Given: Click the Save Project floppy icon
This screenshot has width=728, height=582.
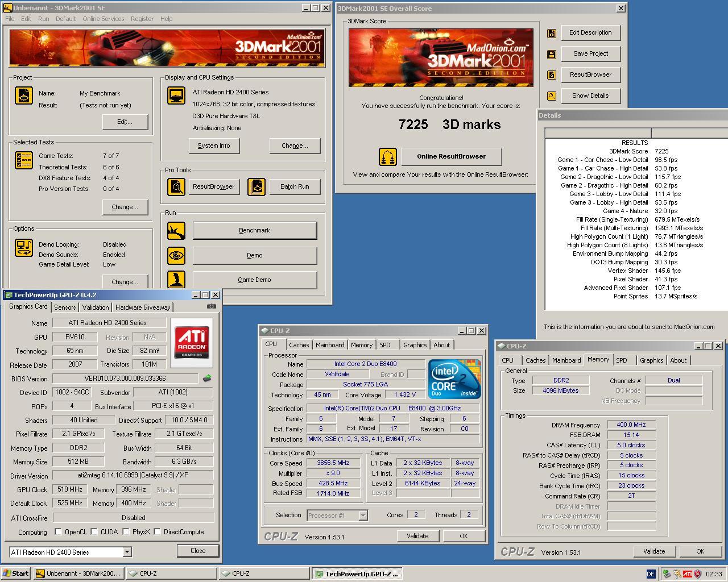Looking at the screenshot, I should click(552, 55).
